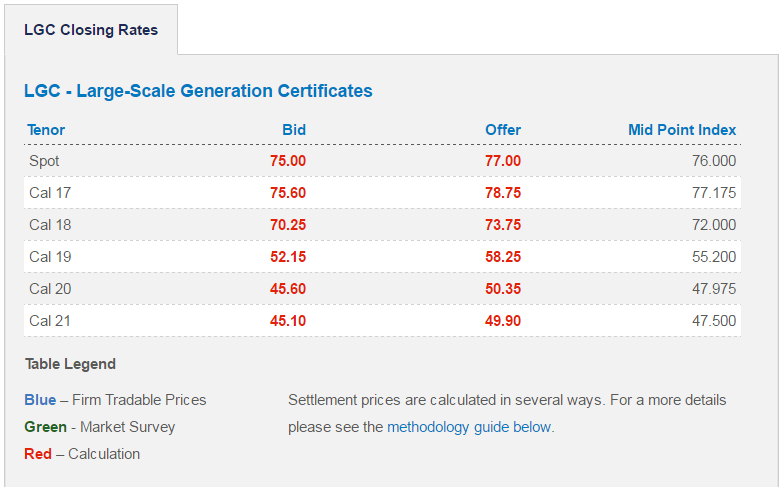This screenshot has height=487, width=782.
Task: Select the Cal 20 row label
Action: click(50, 289)
